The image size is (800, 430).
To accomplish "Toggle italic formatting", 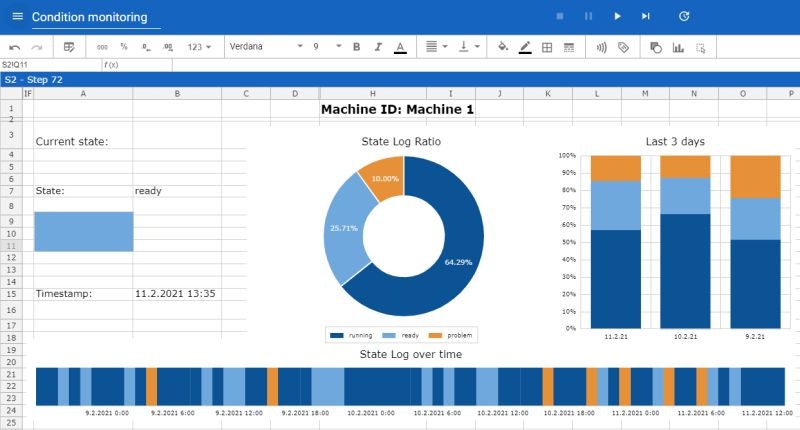I will point(378,47).
